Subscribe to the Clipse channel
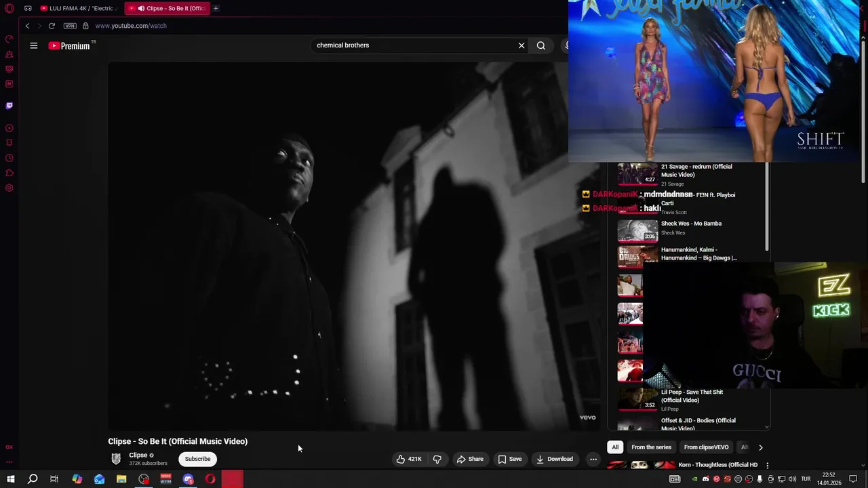 [x=198, y=459]
